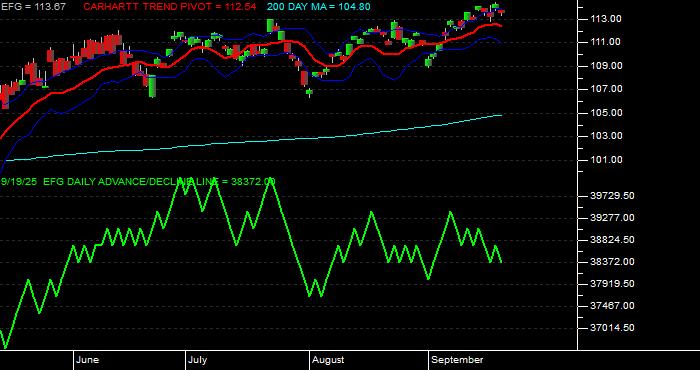700x370 pixels.
Task: Select the August month marker
Action: tap(328, 360)
